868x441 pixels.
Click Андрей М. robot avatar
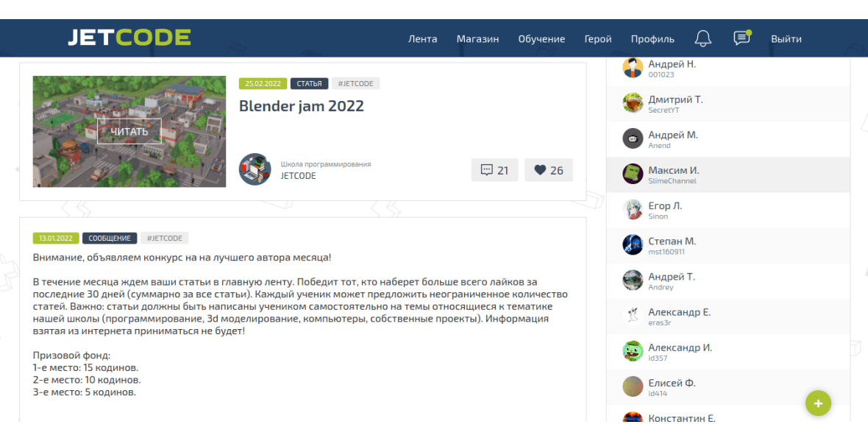(632, 138)
